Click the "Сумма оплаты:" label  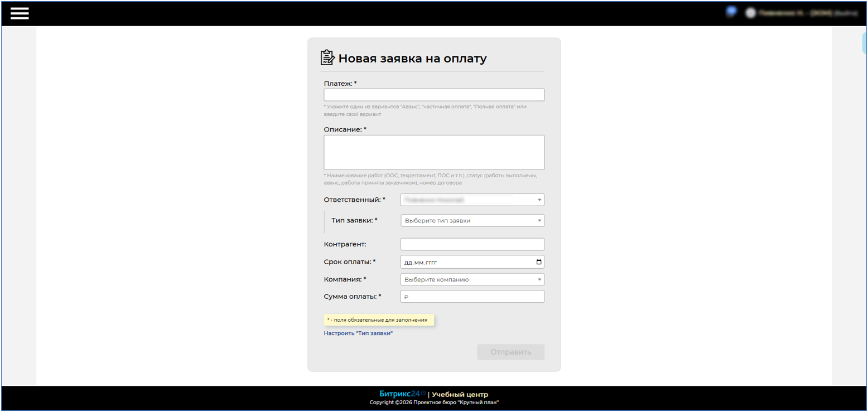353,297
